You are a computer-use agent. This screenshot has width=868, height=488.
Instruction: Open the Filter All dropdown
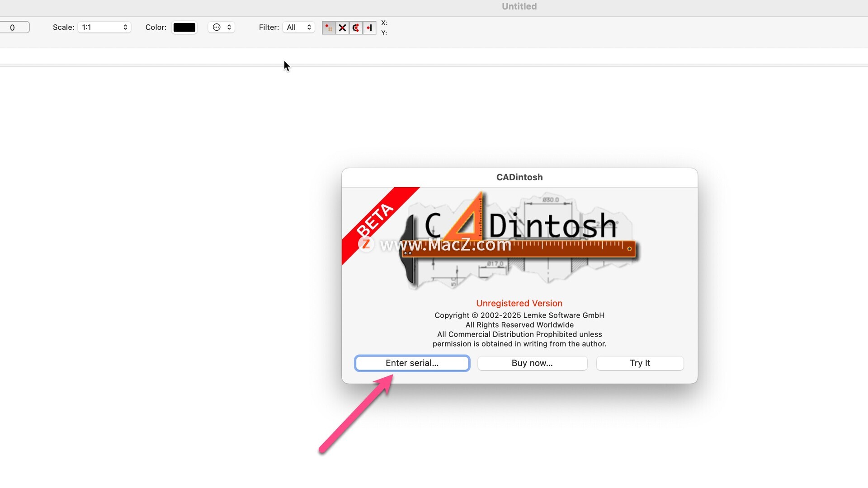[x=298, y=28]
